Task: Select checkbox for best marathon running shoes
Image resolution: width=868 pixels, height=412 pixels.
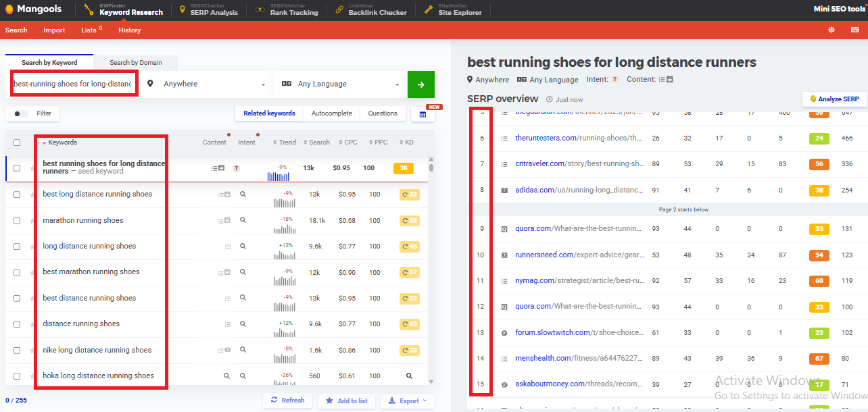Action: pos(17,272)
